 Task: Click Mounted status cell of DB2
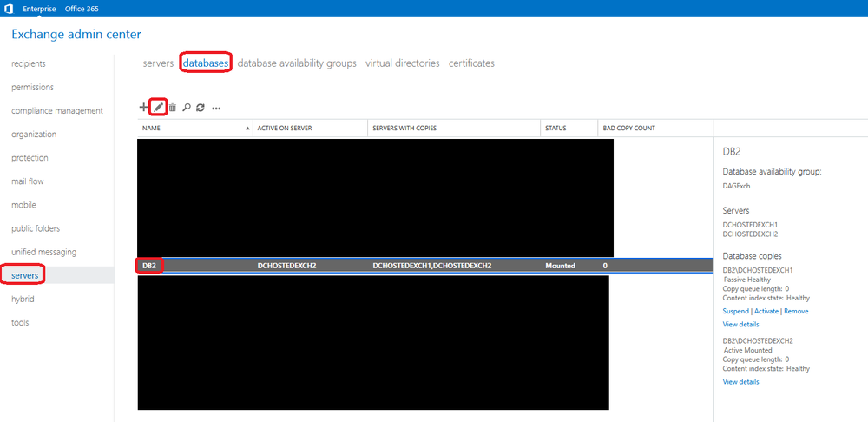(x=560, y=266)
